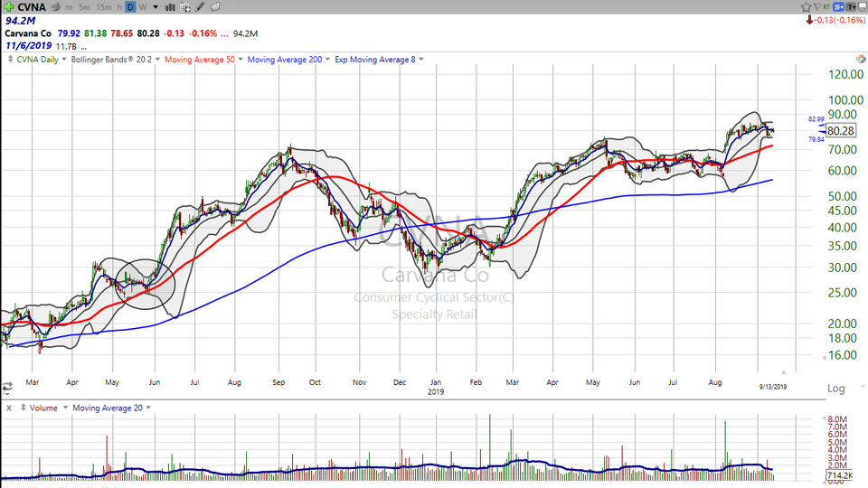
Task: Switch to Weekly (W) timeframe
Action: coord(145,7)
